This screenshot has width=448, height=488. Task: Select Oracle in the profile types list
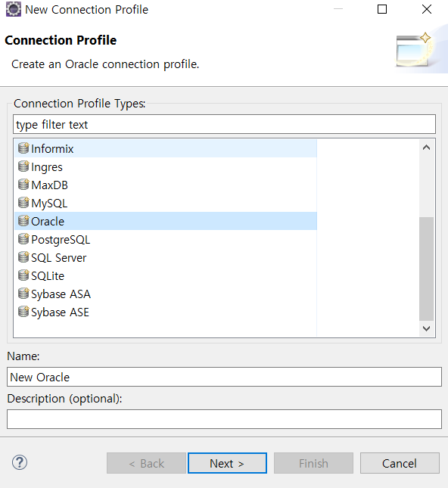pos(166,221)
